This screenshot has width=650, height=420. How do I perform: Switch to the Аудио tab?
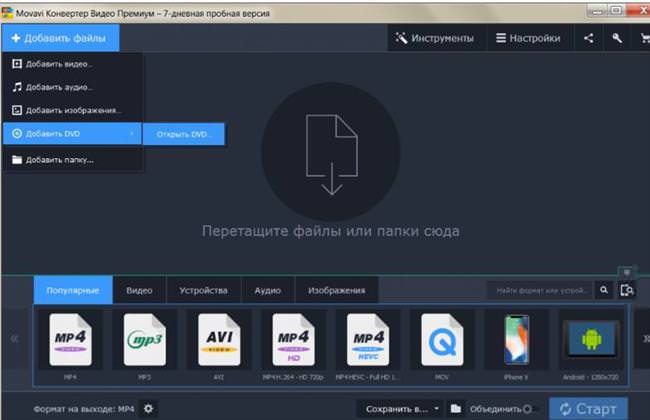tap(268, 290)
